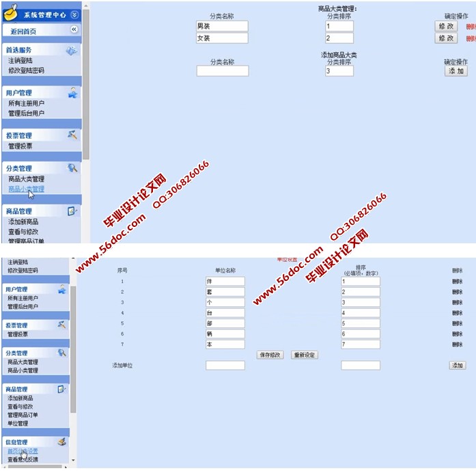Click 修改 button for the 女装 row
The image size is (476, 475).
click(446, 38)
